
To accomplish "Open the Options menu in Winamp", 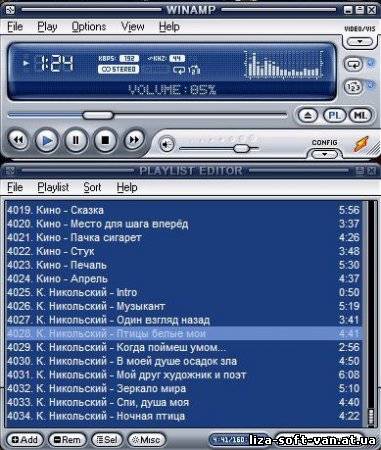I will click(x=89, y=27).
